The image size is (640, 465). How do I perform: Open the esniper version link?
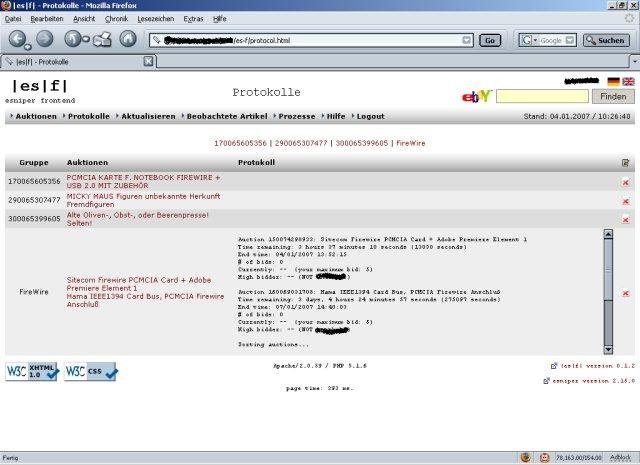[594, 380]
